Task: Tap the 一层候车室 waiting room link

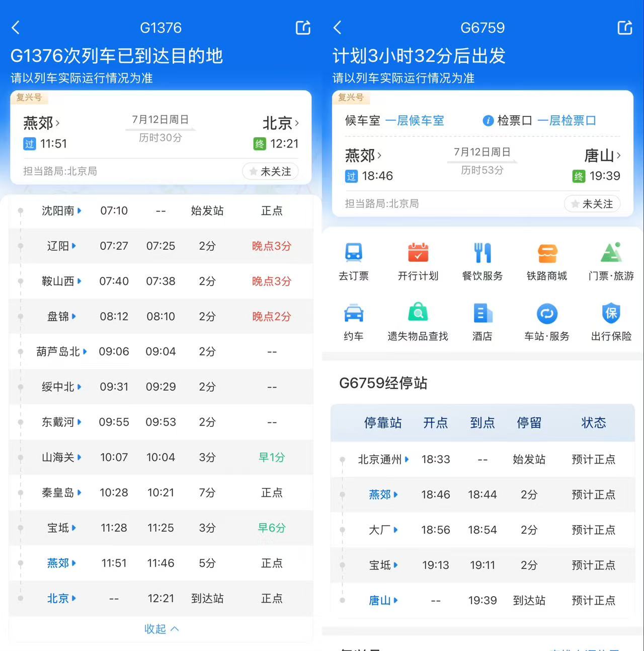Action: point(415,121)
